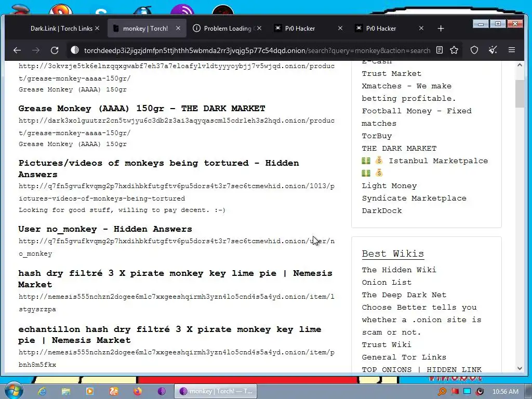Open Syndicate Marketplace sidebar link
The image size is (532, 399).
click(414, 198)
